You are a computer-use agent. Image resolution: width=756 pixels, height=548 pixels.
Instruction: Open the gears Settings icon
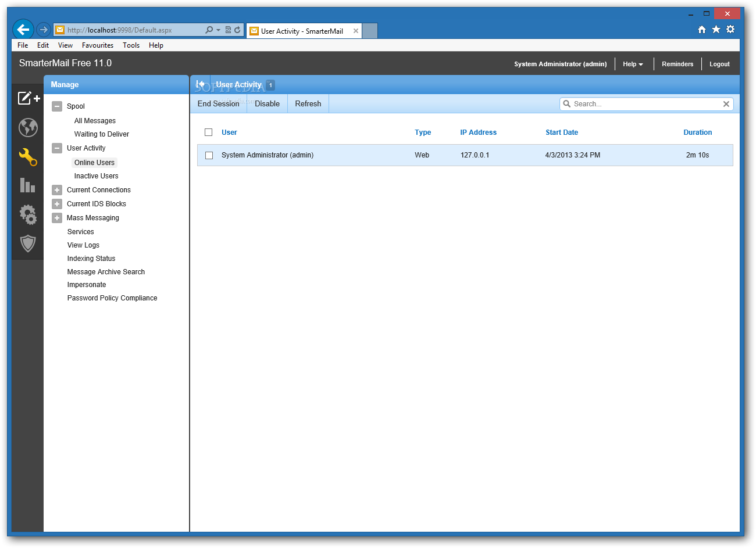click(28, 214)
